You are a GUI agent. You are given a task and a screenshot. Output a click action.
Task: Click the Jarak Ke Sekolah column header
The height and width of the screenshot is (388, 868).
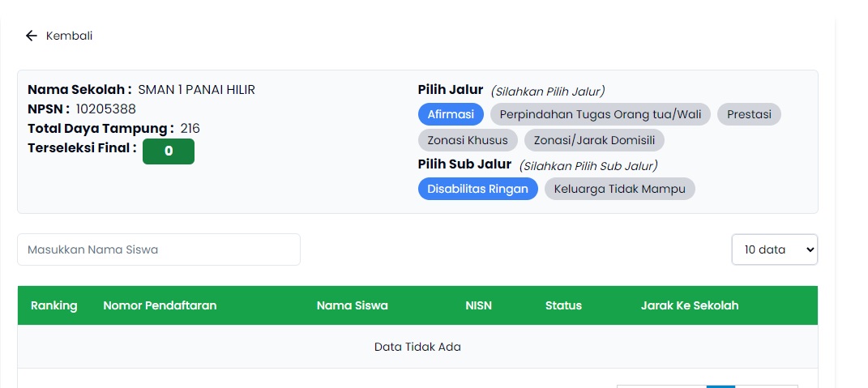tap(689, 305)
